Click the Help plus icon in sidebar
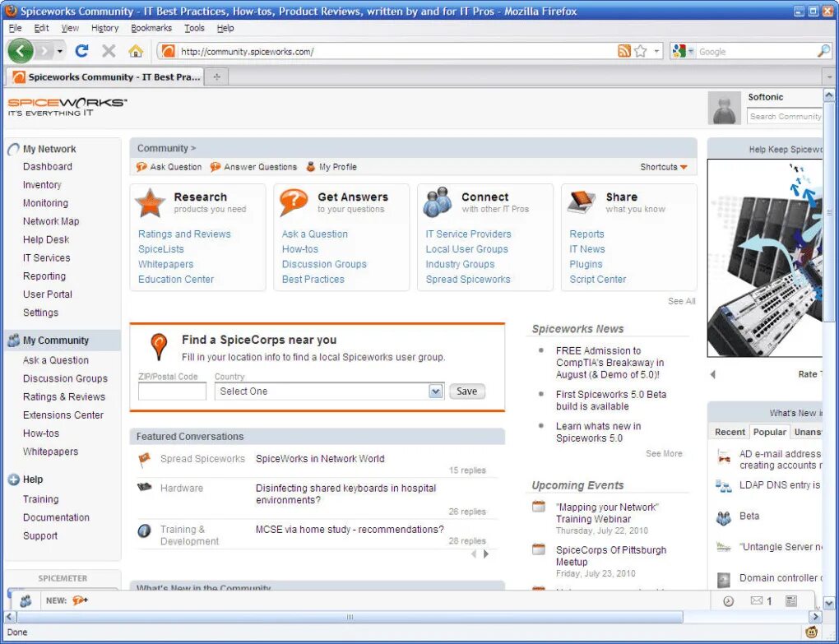Viewport: 839px width, 644px height. click(x=14, y=480)
